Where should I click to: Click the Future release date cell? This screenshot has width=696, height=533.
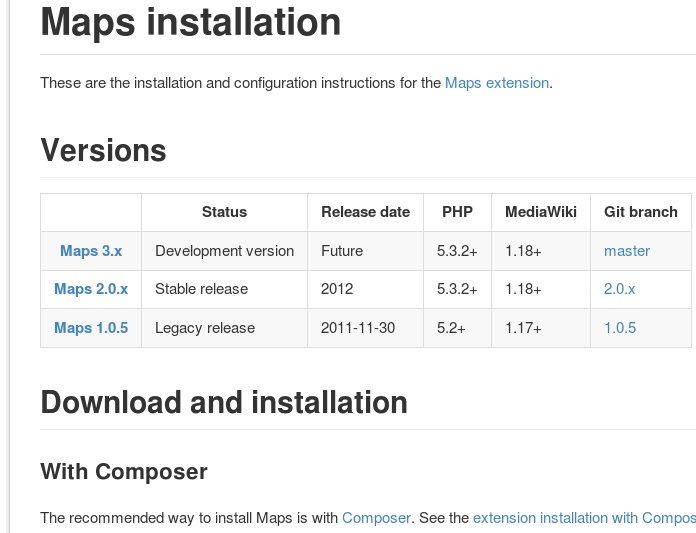click(x=365, y=251)
